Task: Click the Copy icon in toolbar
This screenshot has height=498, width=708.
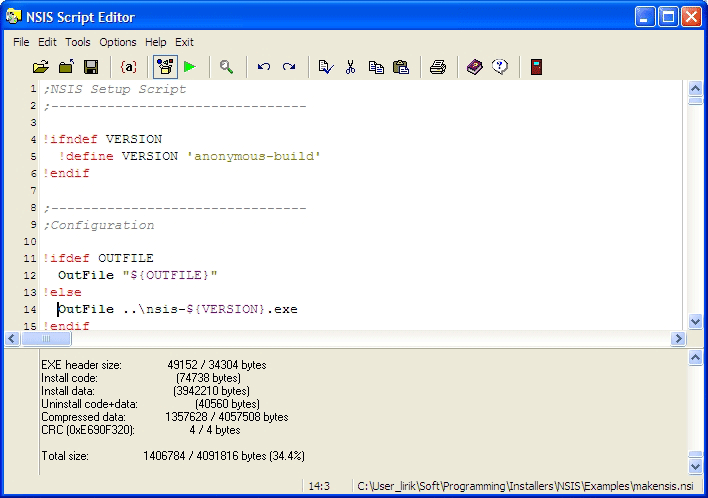Action: pyautogui.click(x=376, y=67)
